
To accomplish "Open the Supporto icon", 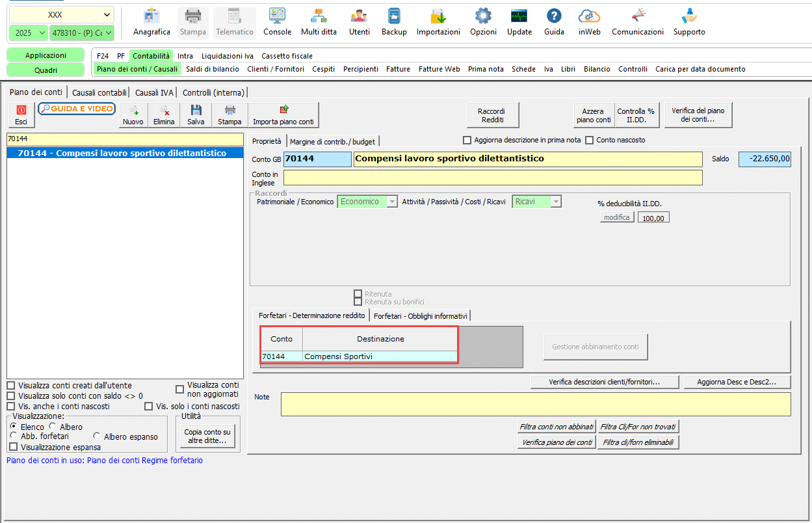I will [689, 23].
